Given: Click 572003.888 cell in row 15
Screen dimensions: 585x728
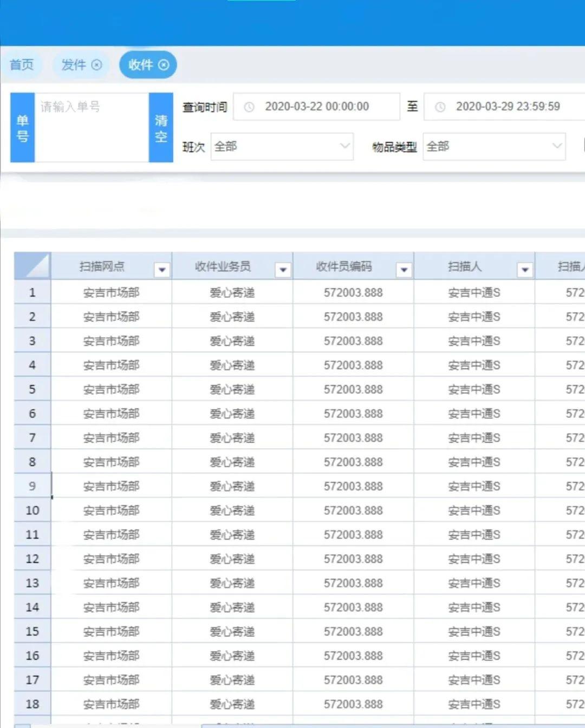Looking at the screenshot, I should pyautogui.click(x=353, y=631).
